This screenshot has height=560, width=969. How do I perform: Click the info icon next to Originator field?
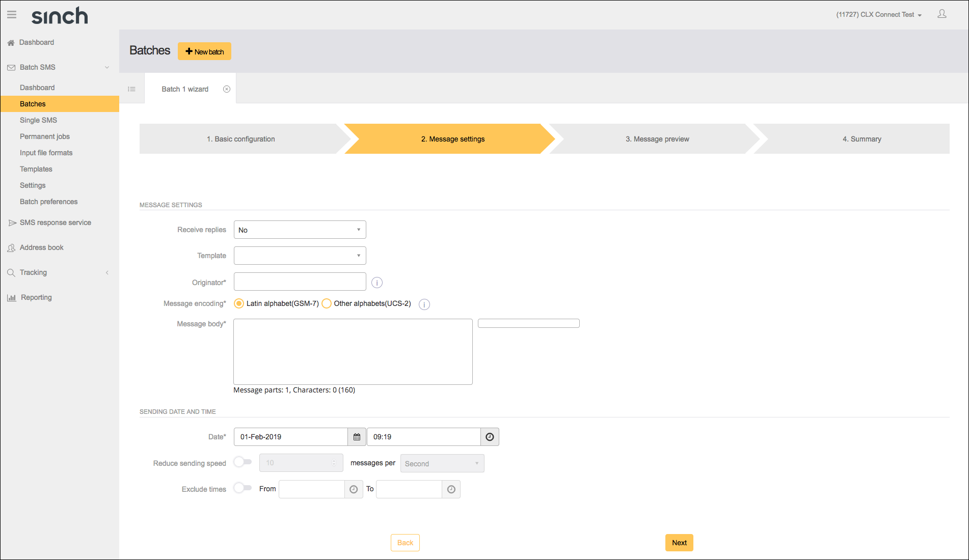pos(376,282)
